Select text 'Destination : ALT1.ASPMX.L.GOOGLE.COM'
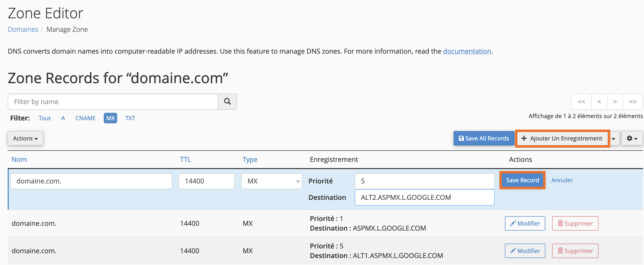Viewport: 644px width, 265px height. [x=376, y=256]
